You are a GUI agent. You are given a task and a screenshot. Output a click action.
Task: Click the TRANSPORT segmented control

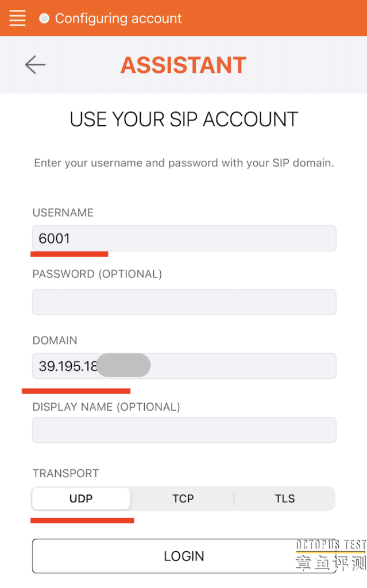pos(183,498)
